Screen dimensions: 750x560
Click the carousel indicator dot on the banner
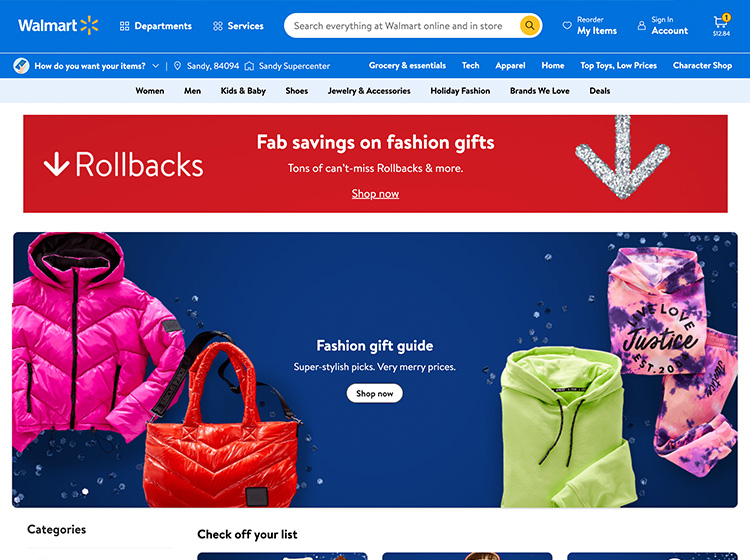coord(85,491)
